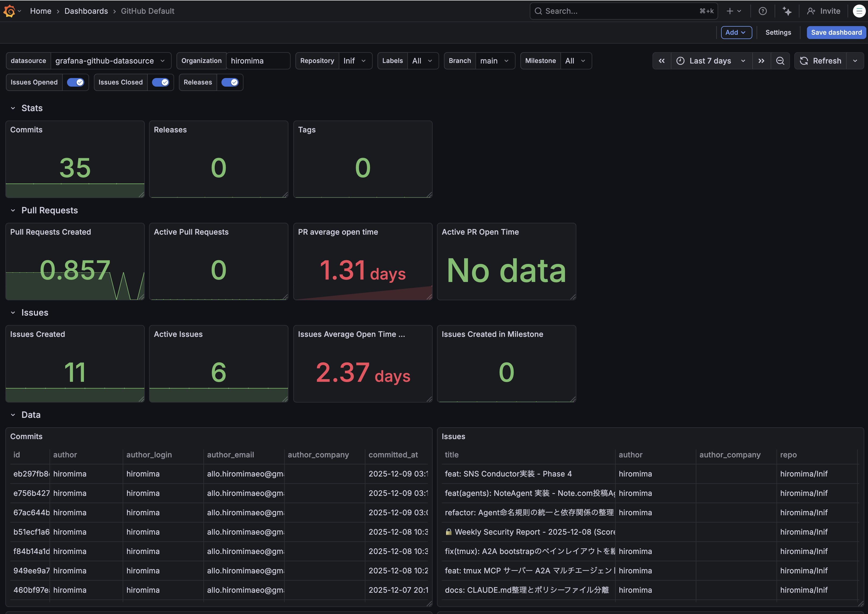The image size is (868, 614).
Task: Click the Save dashboard button
Action: point(836,33)
